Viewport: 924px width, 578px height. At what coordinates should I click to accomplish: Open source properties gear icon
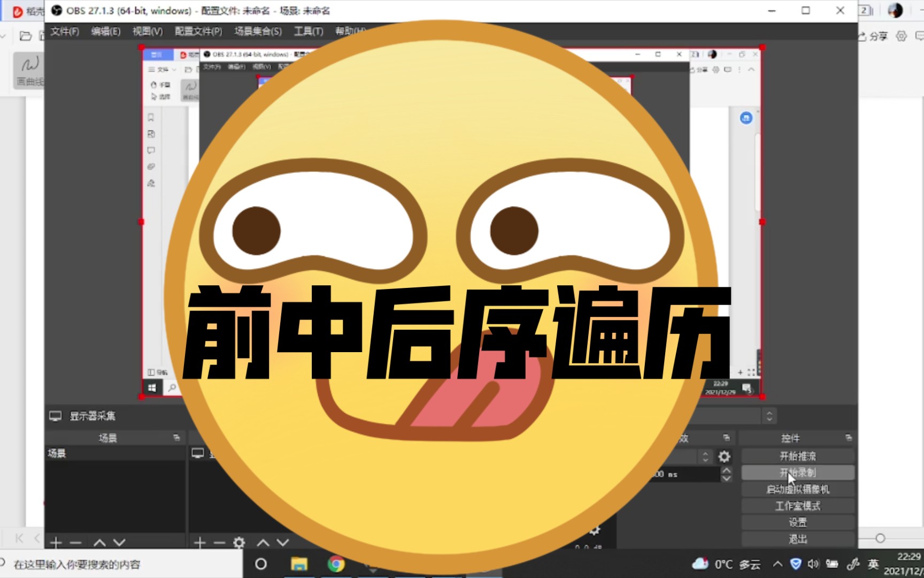[239, 543]
